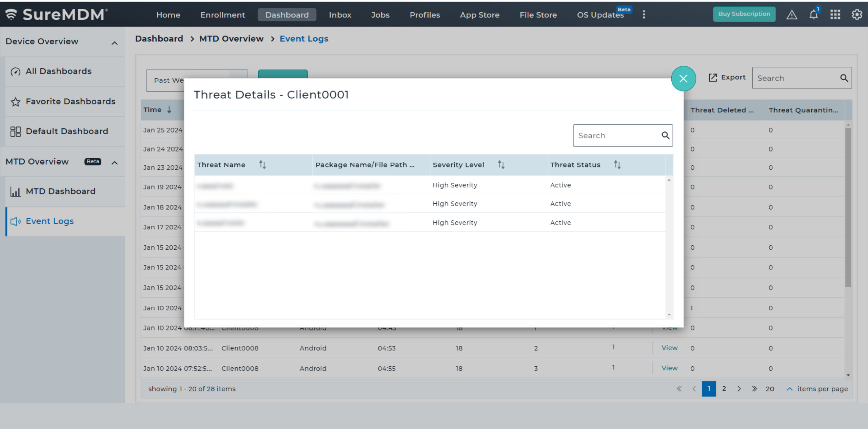Open the notifications bell
The image size is (868, 429).
point(813,15)
